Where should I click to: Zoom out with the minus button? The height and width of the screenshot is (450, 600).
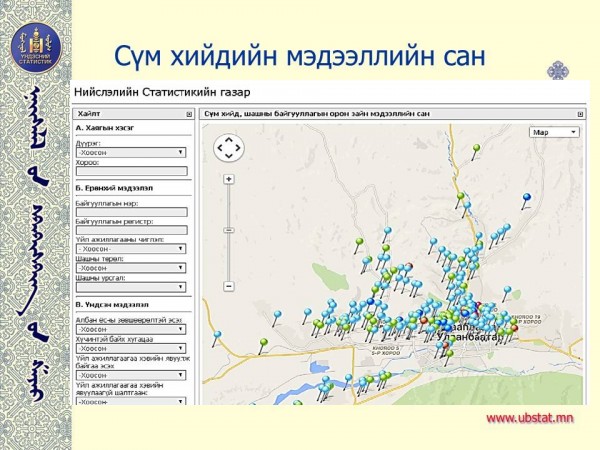pyautogui.click(x=229, y=286)
